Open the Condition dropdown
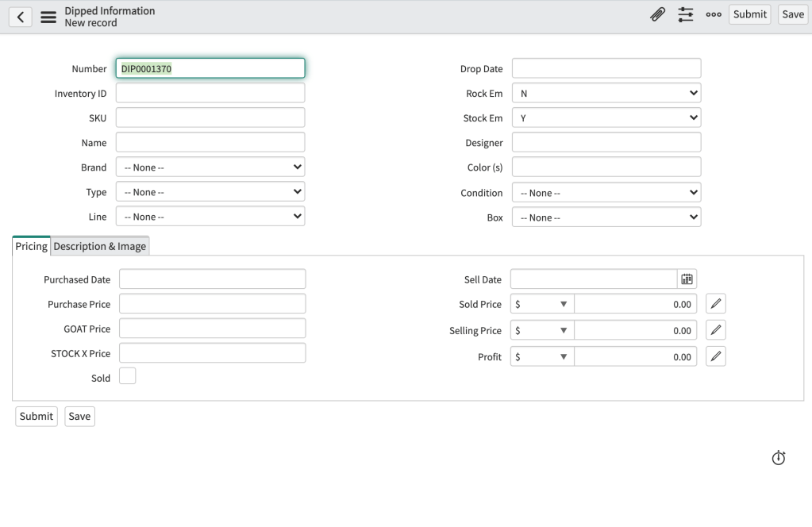812x527 pixels. click(606, 193)
